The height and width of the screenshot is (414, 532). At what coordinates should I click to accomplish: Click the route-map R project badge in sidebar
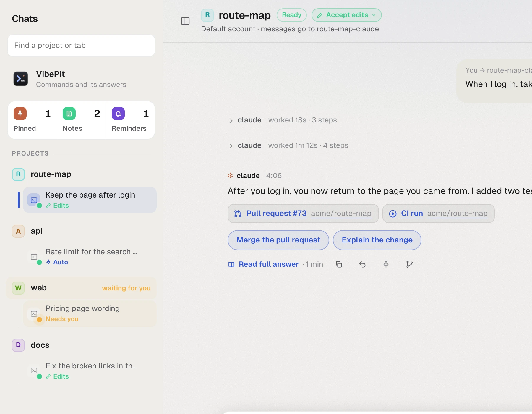[18, 174]
